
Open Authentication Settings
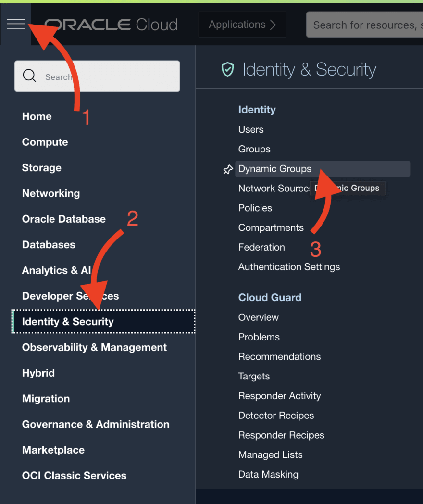(289, 267)
